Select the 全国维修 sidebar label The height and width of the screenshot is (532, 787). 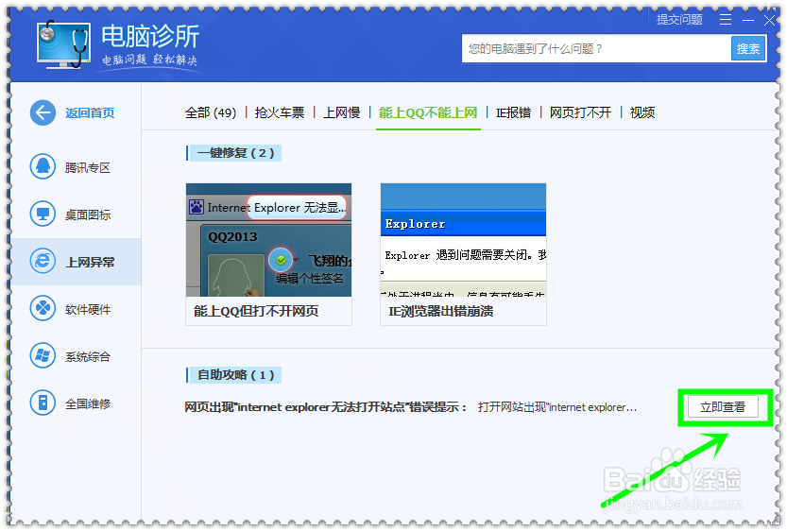click(x=87, y=403)
